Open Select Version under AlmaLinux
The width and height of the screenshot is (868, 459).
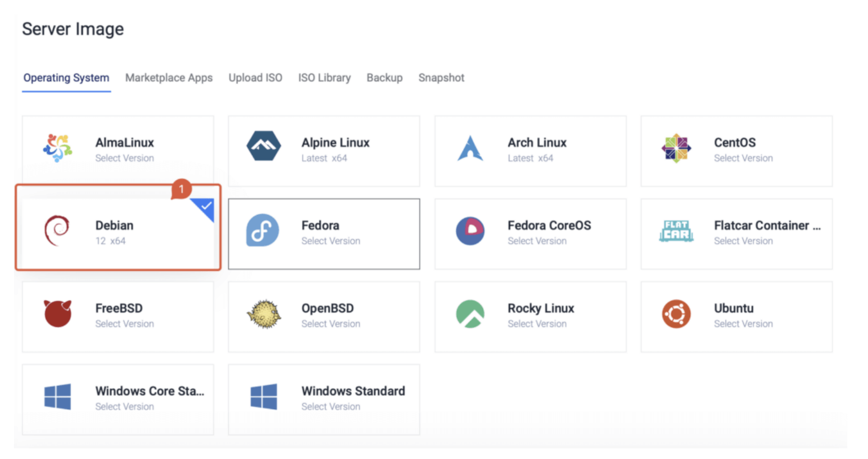click(124, 158)
